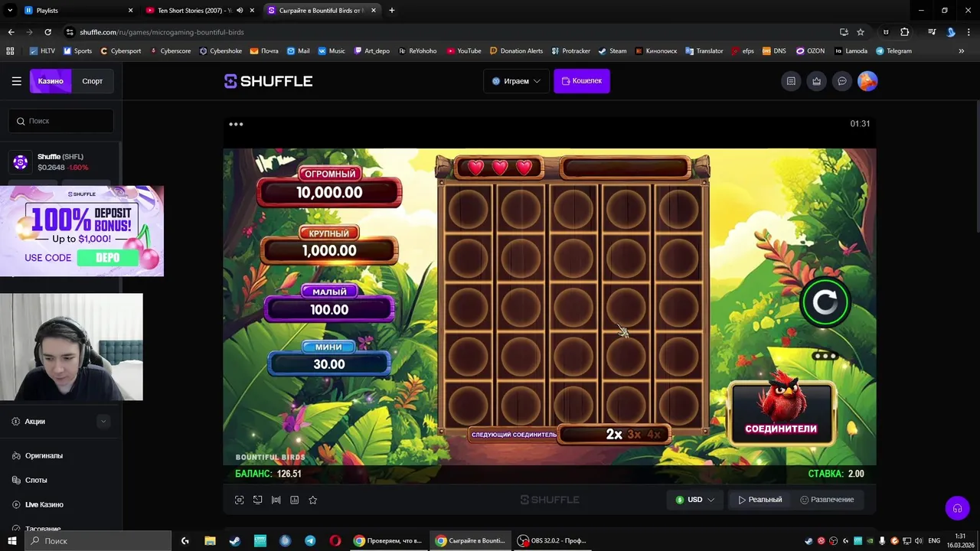Open the Translator bookmark
The height and width of the screenshot is (551, 980).
tap(704, 51)
